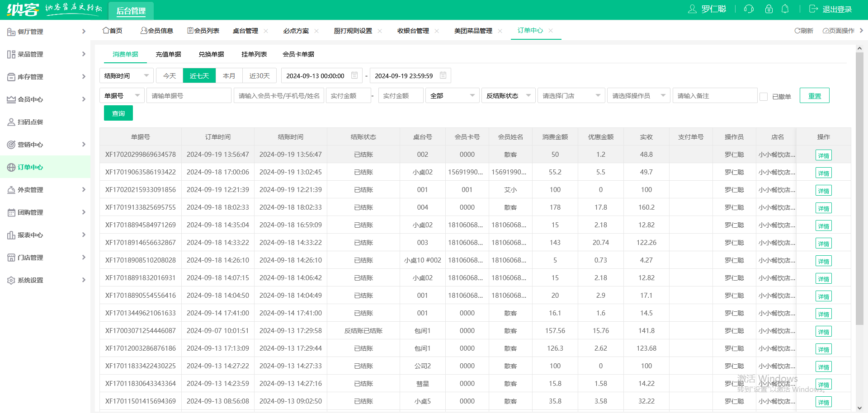This screenshot has width=868, height=413.
Task: Close the 桌台管理 tab
Action: pyautogui.click(x=266, y=31)
